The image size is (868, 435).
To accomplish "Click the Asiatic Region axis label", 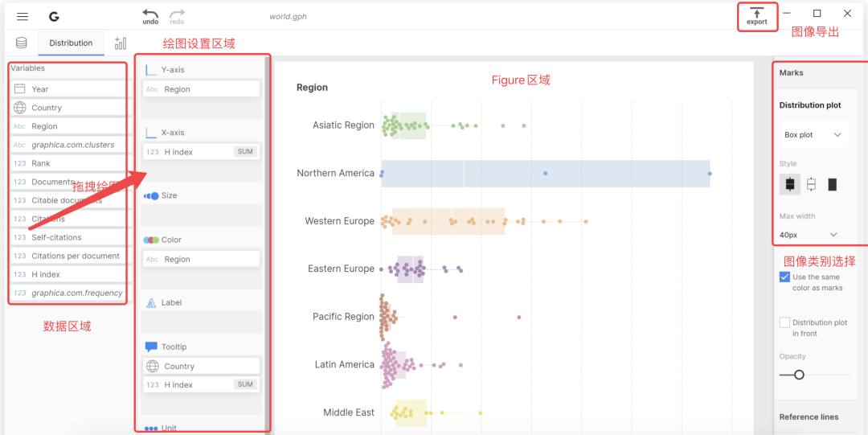I will 343,125.
